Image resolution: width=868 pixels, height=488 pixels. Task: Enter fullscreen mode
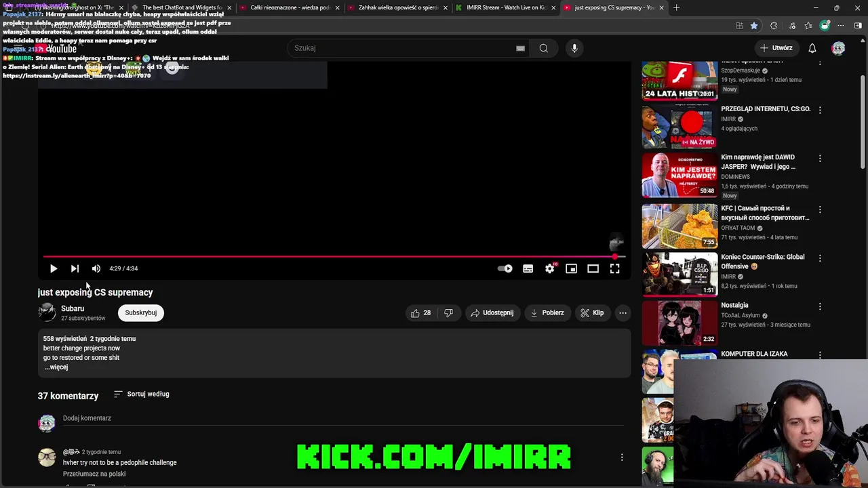tap(615, 268)
